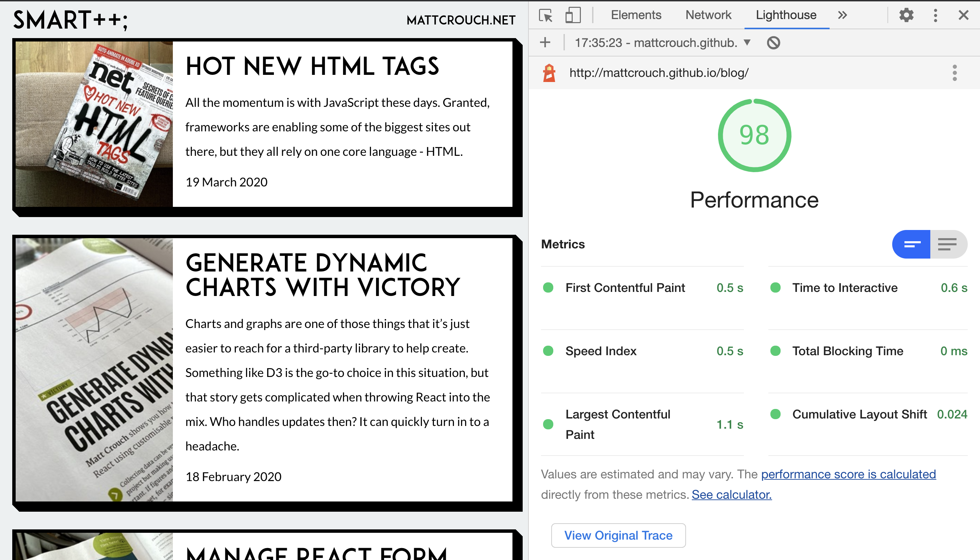The height and width of the screenshot is (560, 980).
Task: Open the Lighthouse report tools menu
Action: (x=954, y=73)
